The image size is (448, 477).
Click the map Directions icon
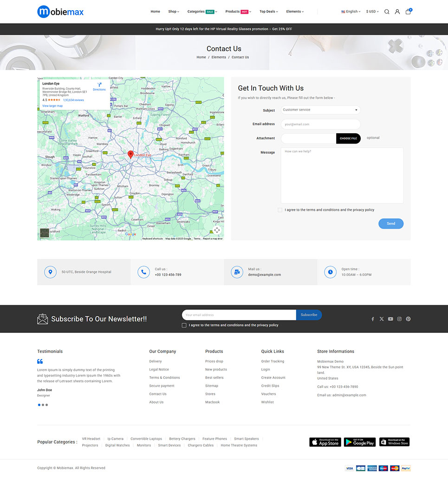[x=99, y=85]
